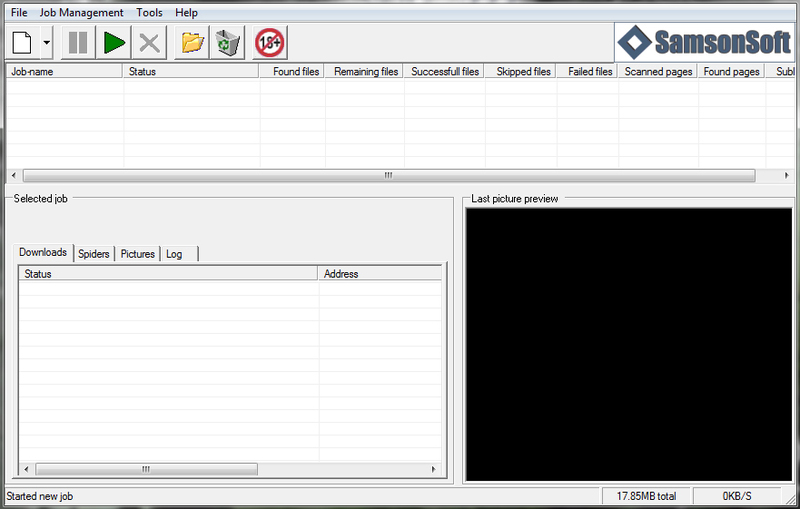Click the Found files column header
This screenshot has height=509, width=800.
pos(292,71)
